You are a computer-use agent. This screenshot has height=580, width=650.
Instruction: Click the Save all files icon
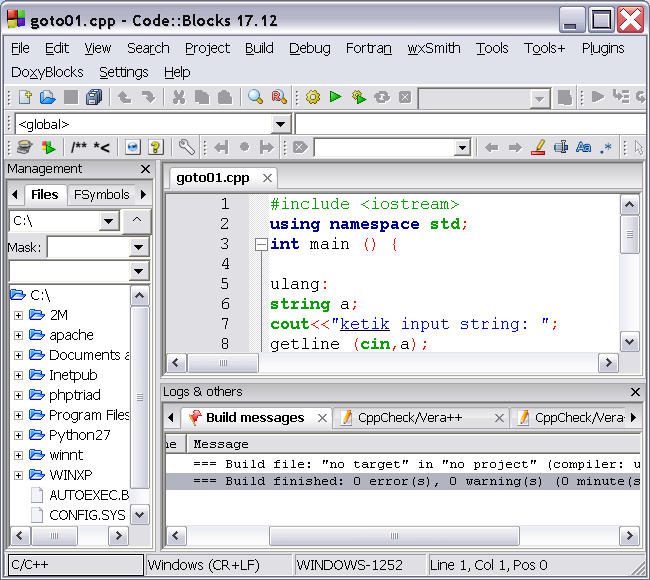click(x=94, y=97)
